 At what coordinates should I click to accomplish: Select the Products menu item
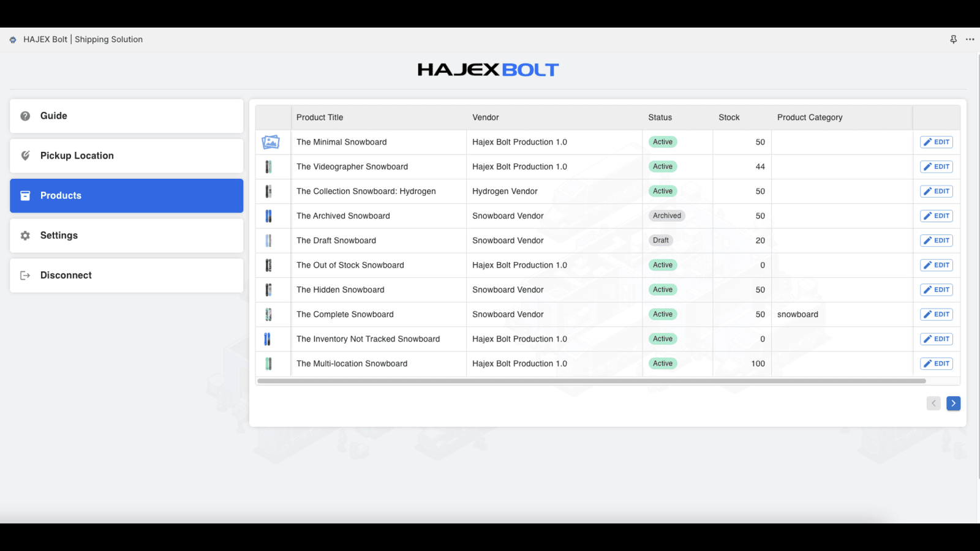(127, 196)
